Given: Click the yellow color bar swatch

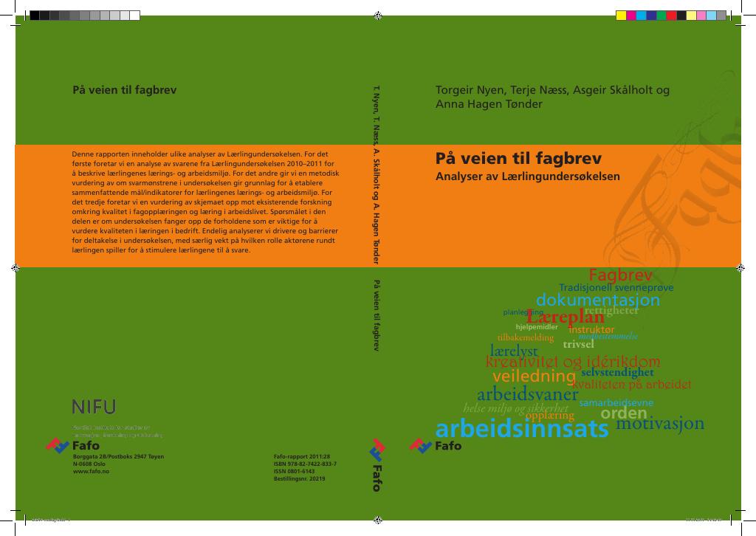Looking at the screenshot, I should pyautogui.click(x=621, y=16).
